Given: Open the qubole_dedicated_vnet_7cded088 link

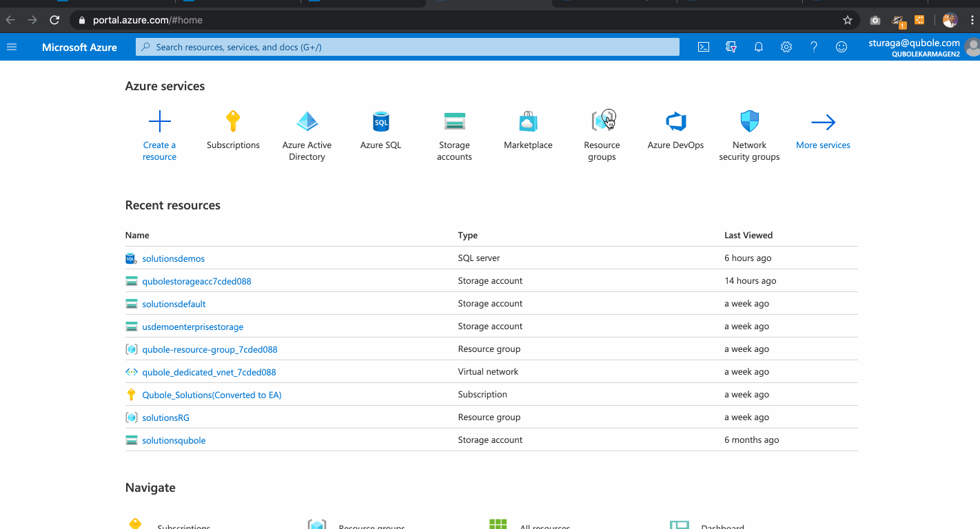Looking at the screenshot, I should [x=209, y=373].
